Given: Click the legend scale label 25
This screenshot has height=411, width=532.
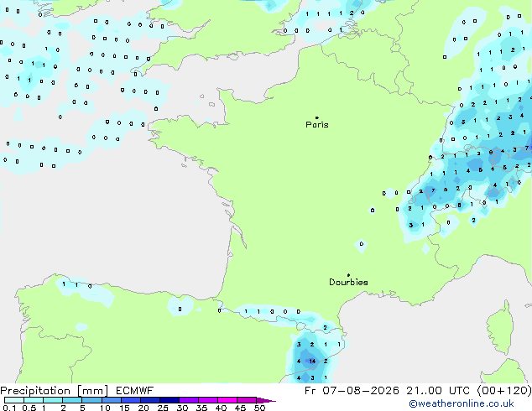Looking at the screenshot, I should point(163,408).
